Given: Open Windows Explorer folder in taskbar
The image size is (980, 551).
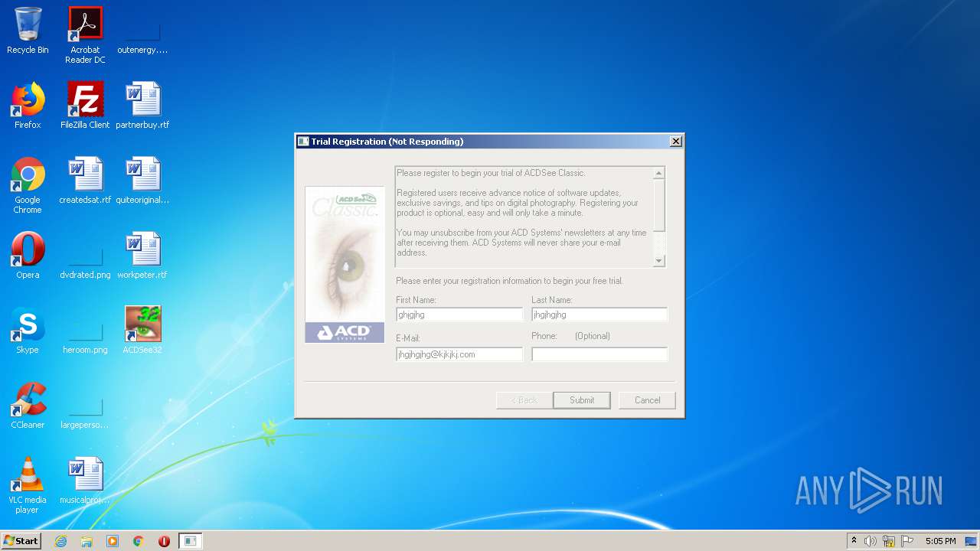Looking at the screenshot, I should (87, 541).
